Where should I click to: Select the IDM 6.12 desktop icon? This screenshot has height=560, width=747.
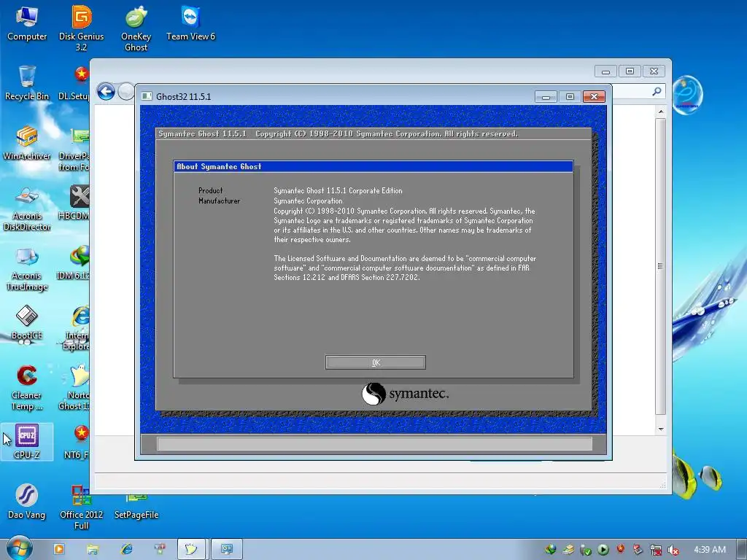click(x=74, y=262)
